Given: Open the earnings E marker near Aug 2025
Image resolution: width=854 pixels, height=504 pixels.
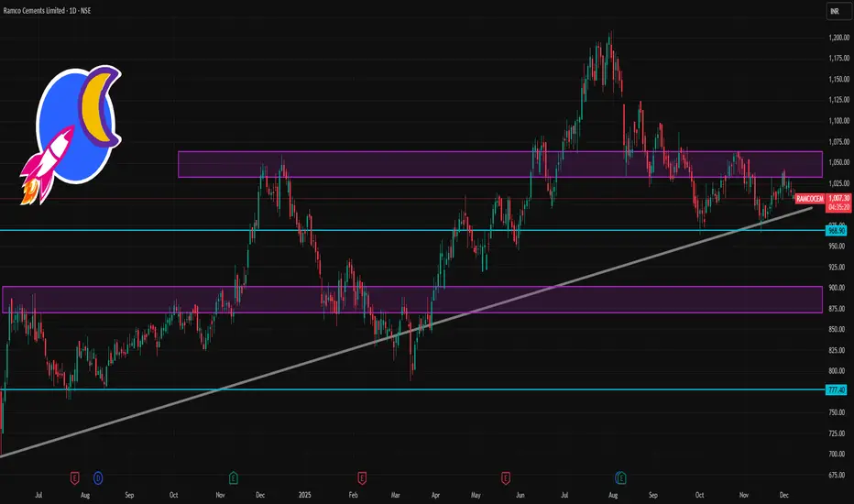Looking at the screenshot, I should [x=621, y=478].
